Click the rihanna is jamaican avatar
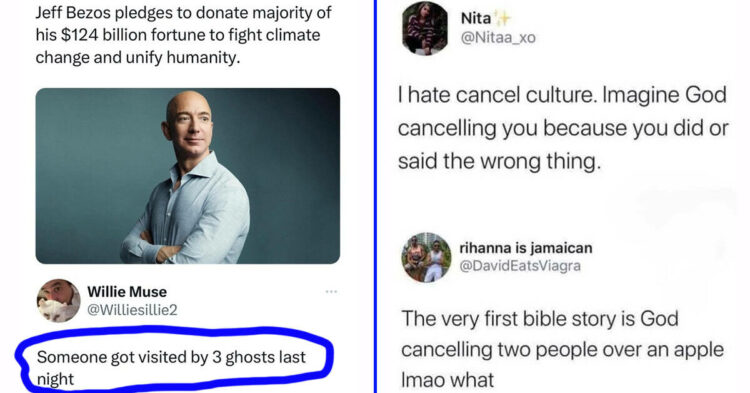750x393 pixels. point(426,257)
